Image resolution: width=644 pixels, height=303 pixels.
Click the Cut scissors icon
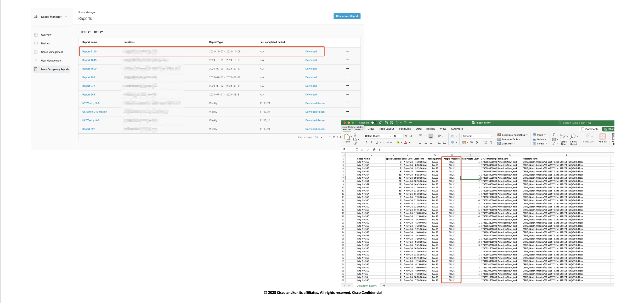355,135
